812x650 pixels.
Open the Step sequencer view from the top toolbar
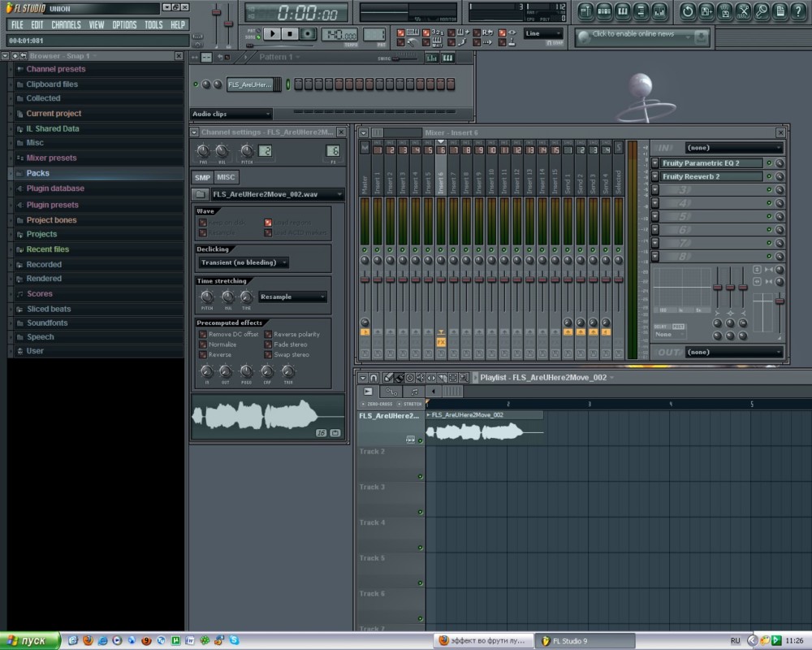pos(604,11)
